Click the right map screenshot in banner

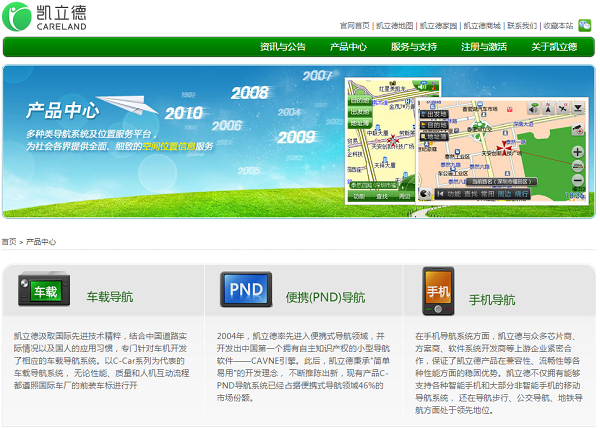tap(502, 150)
